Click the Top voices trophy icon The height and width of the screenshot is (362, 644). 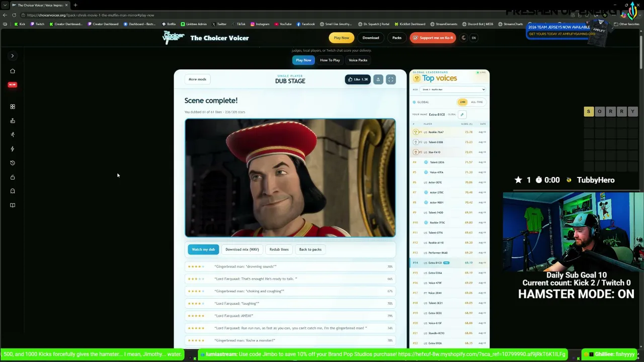click(416, 78)
